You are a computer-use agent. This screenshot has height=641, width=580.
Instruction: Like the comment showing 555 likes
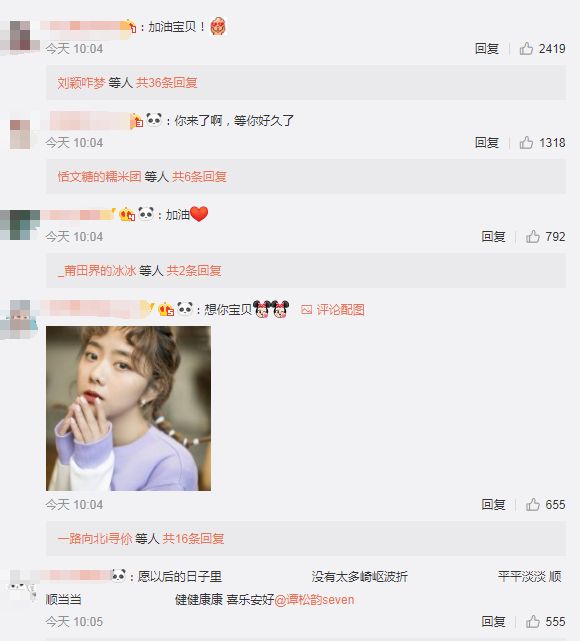(x=533, y=622)
